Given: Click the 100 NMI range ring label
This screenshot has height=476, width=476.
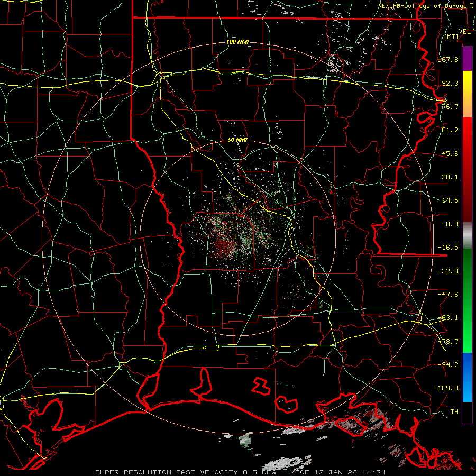Looking at the screenshot, I should coord(237,42).
